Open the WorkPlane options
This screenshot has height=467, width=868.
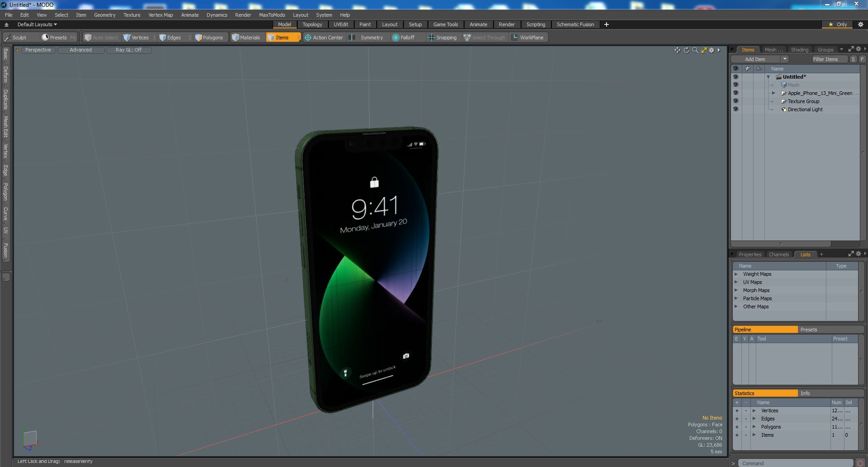pyautogui.click(x=528, y=38)
